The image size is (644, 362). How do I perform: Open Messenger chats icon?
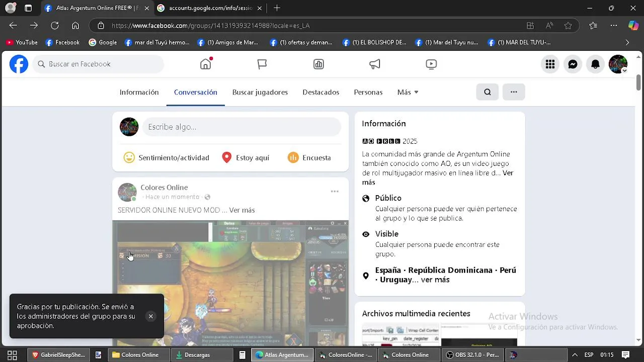point(573,64)
